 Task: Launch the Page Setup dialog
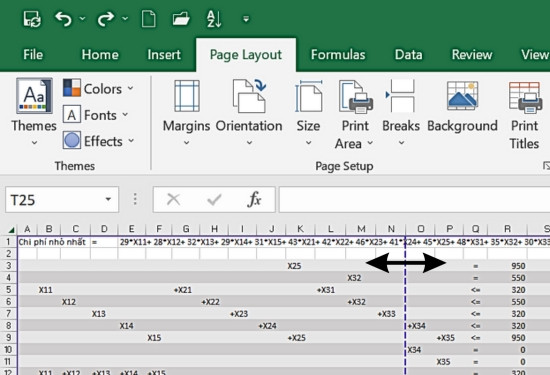pyautogui.click(x=546, y=166)
